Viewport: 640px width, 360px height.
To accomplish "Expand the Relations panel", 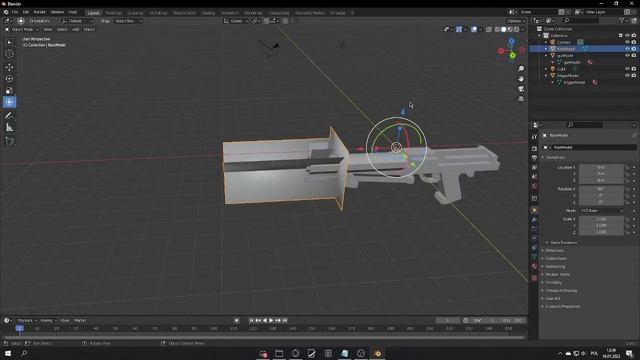I will click(554, 251).
